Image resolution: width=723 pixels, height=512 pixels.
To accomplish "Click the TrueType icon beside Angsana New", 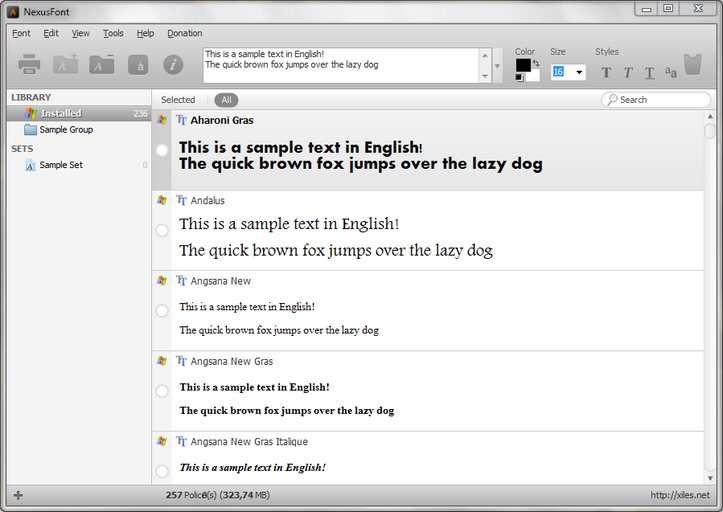I will 181,280.
